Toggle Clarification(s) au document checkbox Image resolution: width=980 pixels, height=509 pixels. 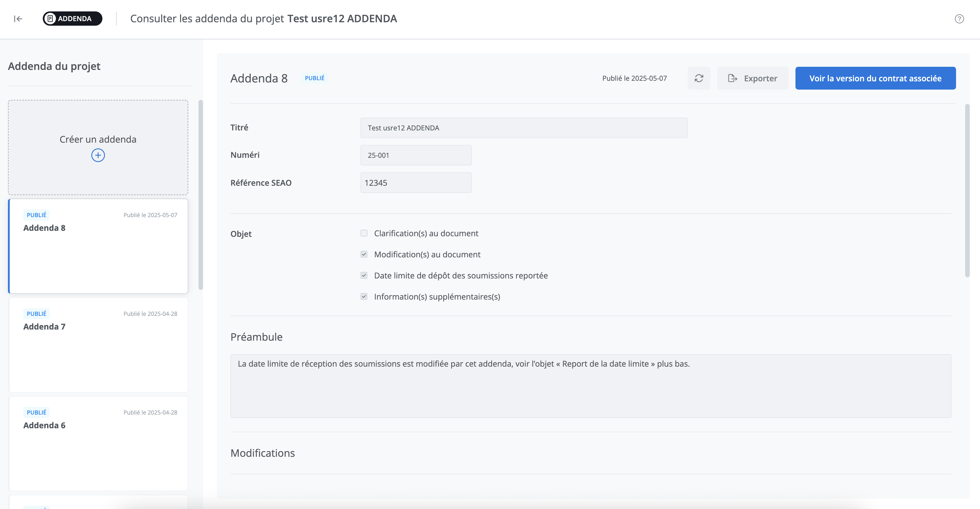pyautogui.click(x=364, y=233)
